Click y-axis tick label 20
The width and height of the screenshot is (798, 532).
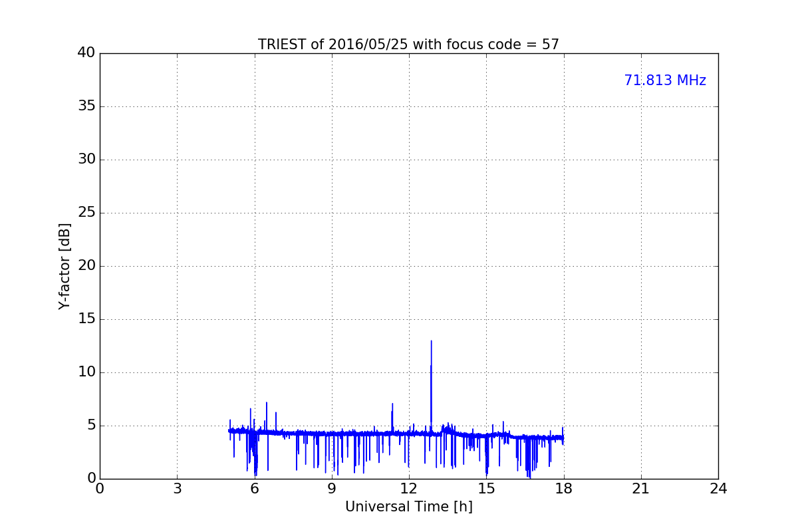(x=86, y=266)
